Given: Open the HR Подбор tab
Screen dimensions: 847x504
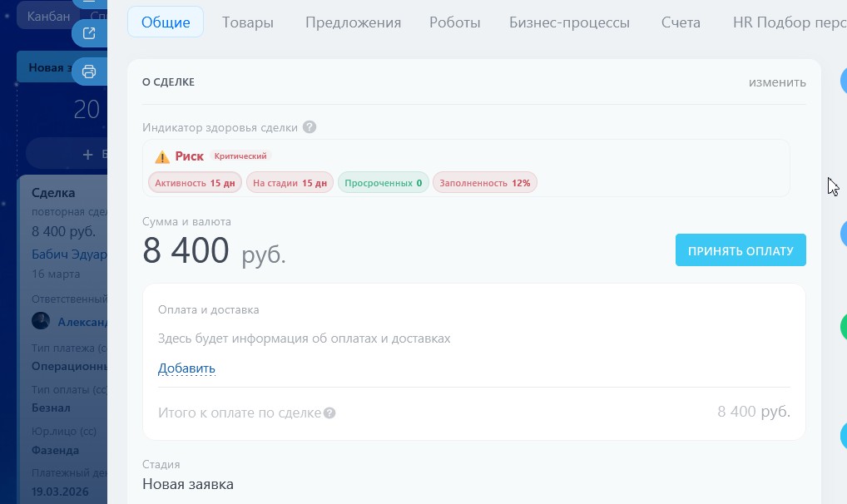Looking at the screenshot, I should point(790,22).
